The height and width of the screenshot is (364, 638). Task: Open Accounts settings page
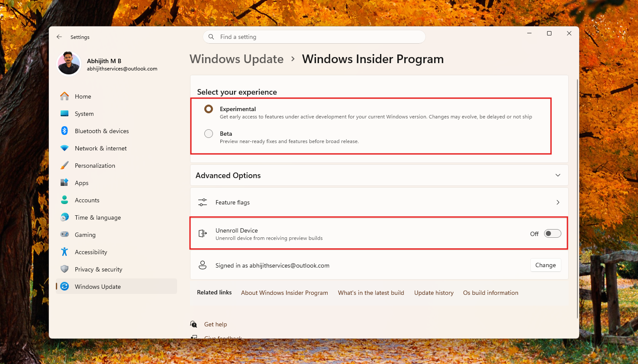point(116,200)
